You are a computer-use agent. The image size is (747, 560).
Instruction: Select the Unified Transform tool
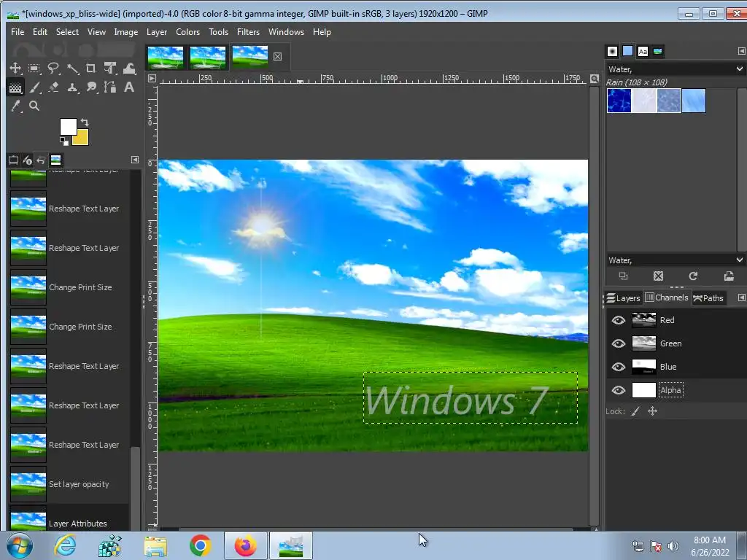tap(110, 68)
